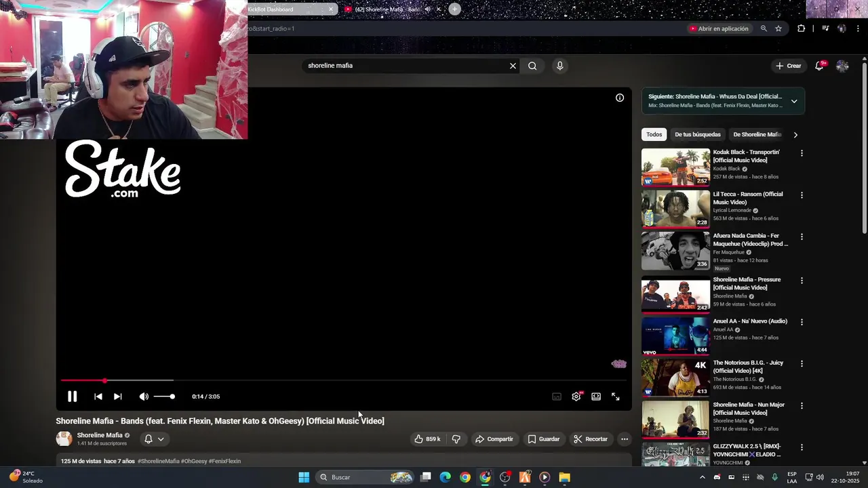Open the video player settings gear
Screen dimensions: 868x488
(x=576, y=396)
